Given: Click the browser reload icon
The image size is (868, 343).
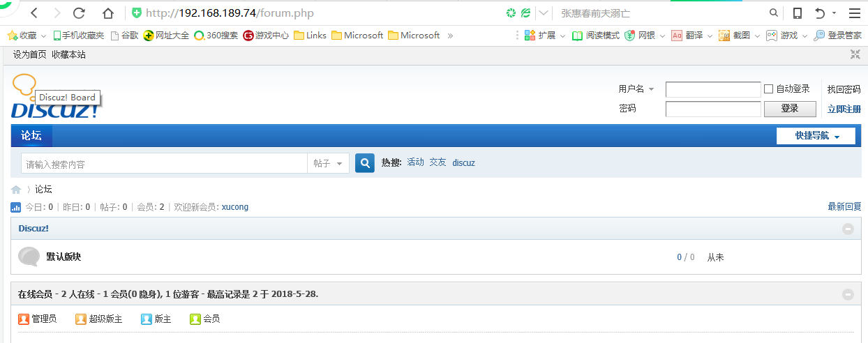Looking at the screenshot, I should tap(79, 13).
